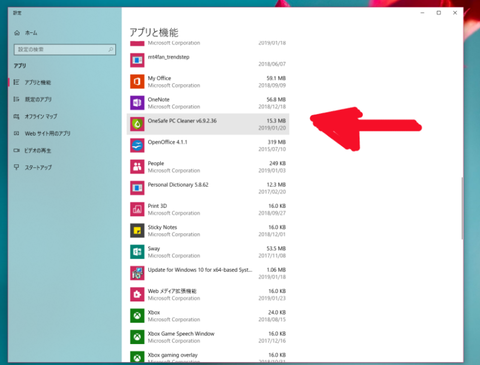Click the Update for Windows 10 icon

tap(137, 273)
